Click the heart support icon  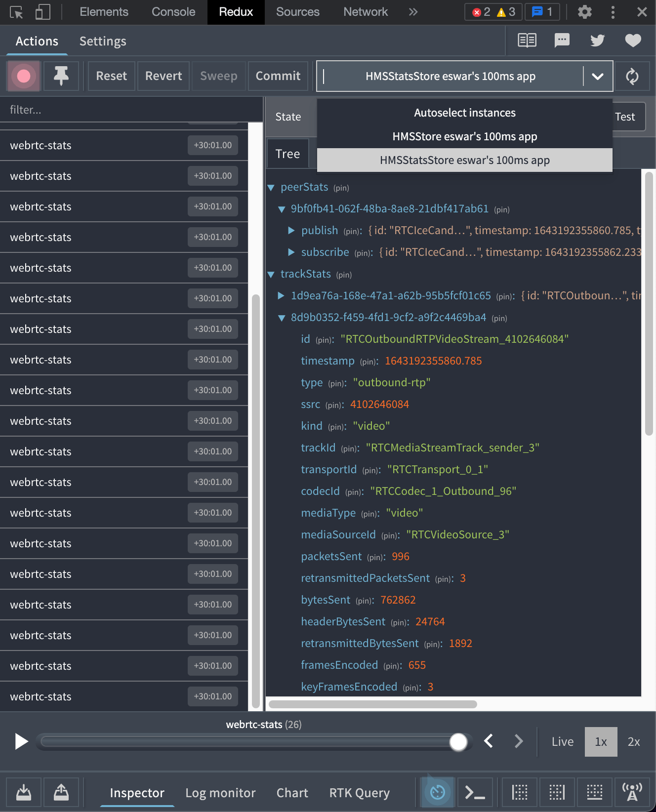coord(633,41)
